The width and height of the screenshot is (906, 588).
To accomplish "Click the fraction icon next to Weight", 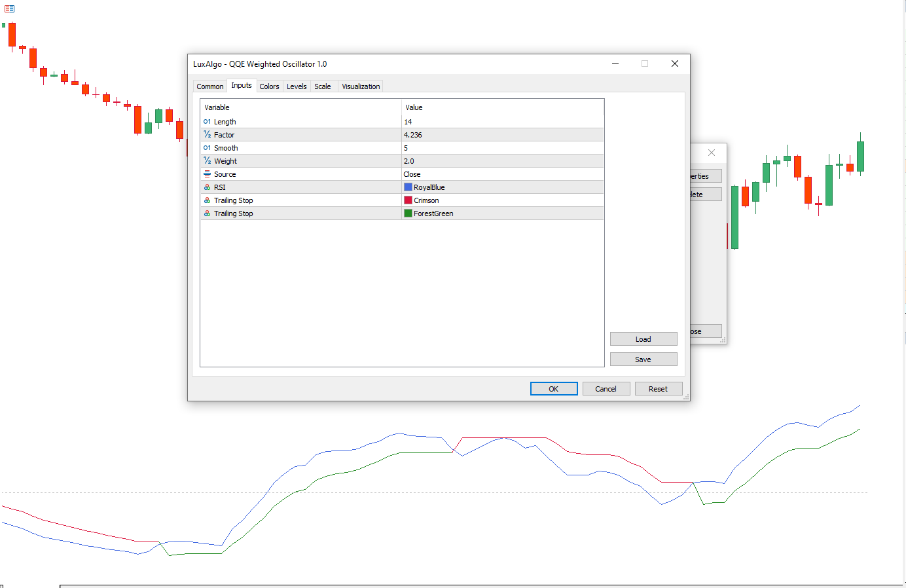I will tap(207, 161).
